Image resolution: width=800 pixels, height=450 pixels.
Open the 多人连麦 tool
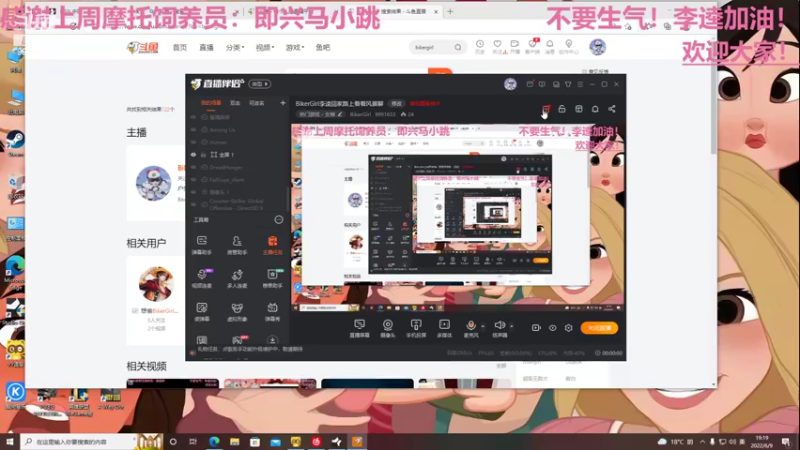point(237,279)
